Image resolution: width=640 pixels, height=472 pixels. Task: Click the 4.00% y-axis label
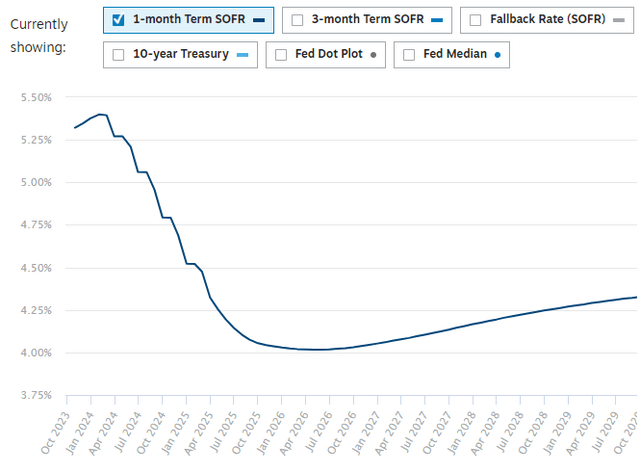35,353
